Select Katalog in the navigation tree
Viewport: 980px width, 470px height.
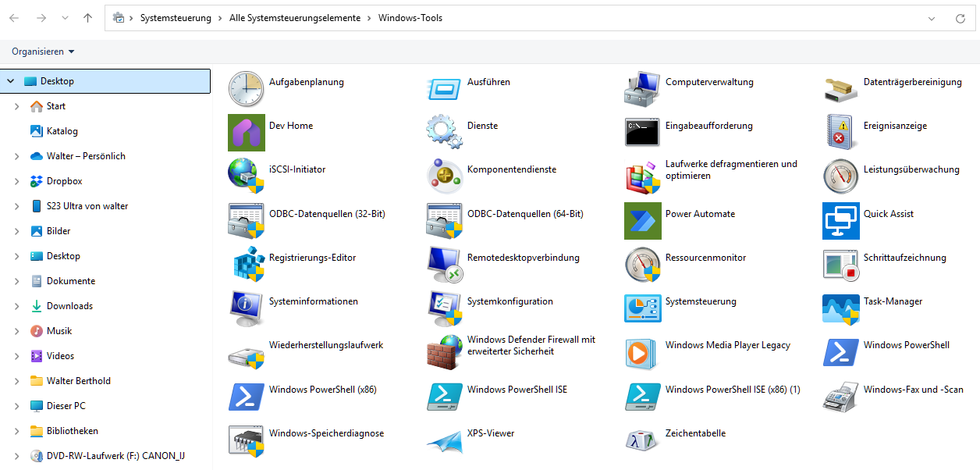tap(62, 131)
